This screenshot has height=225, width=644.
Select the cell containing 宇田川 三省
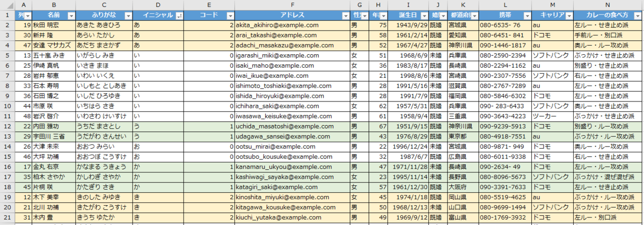[x=54, y=136]
